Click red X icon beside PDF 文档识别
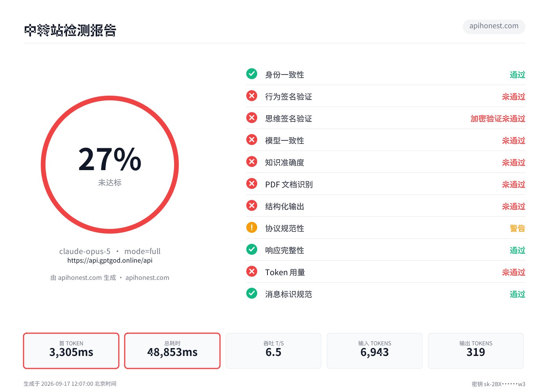Screen dimensions: 549x392 (252, 183)
